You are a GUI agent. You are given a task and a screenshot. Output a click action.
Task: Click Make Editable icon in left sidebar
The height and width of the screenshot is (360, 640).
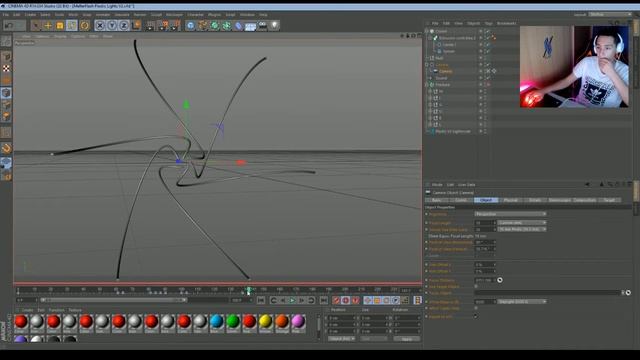[6, 41]
